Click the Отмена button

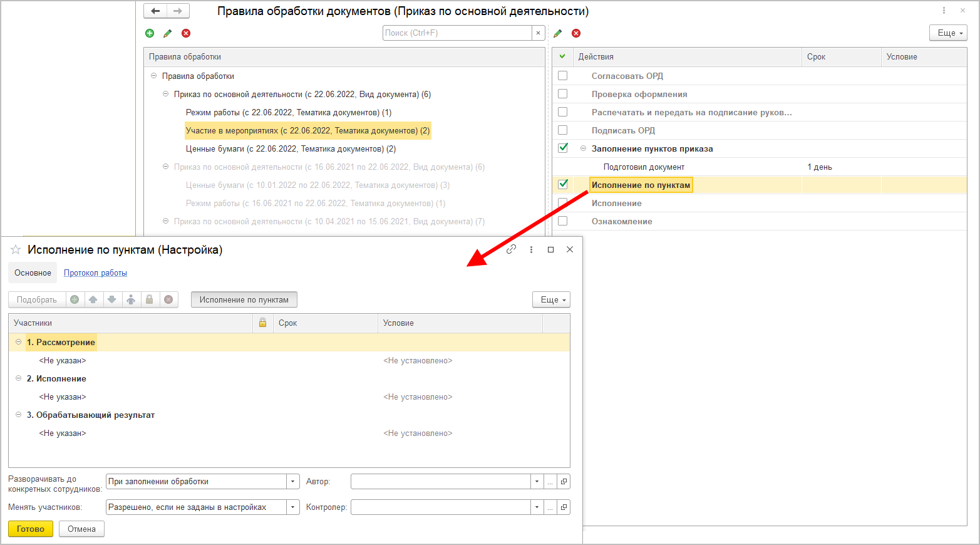tap(81, 529)
